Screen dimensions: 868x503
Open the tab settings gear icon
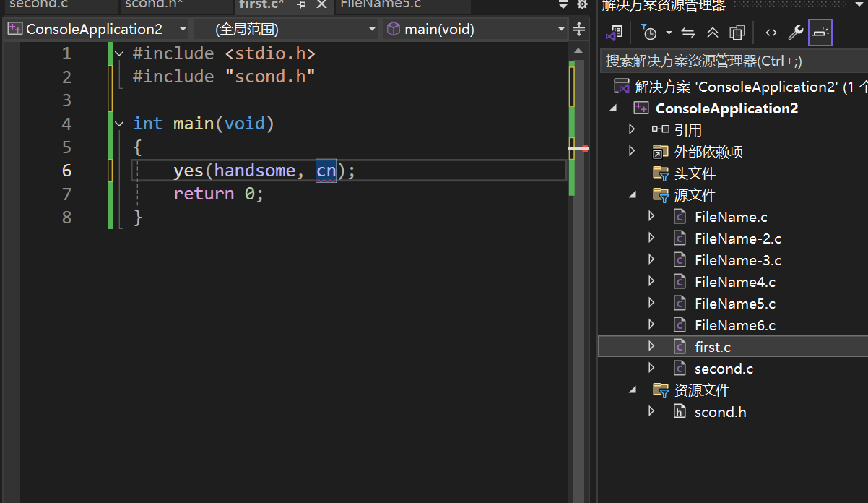pyautogui.click(x=582, y=5)
